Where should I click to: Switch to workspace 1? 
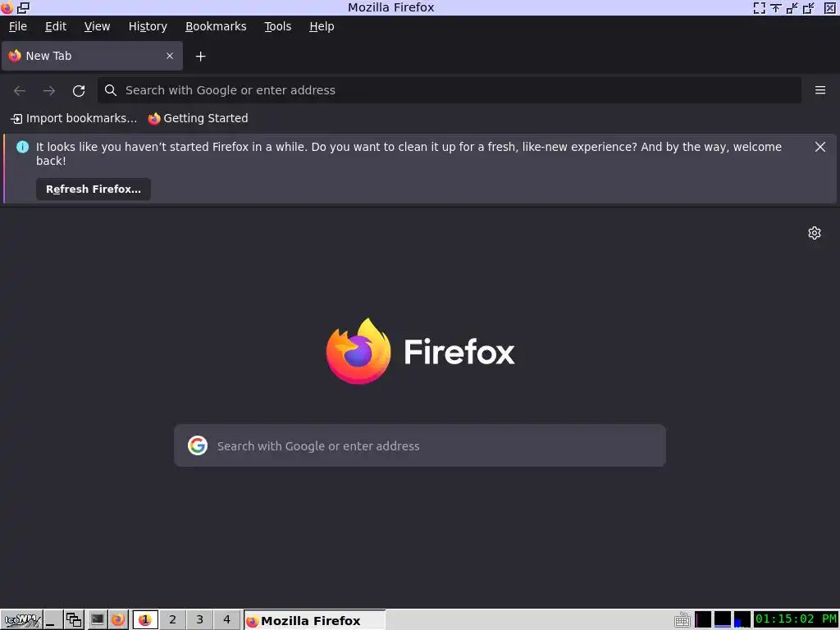coord(145,620)
